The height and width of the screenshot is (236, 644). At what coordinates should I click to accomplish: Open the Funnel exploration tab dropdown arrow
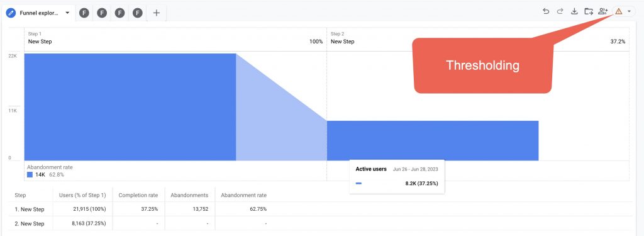[x=67, y=13]
